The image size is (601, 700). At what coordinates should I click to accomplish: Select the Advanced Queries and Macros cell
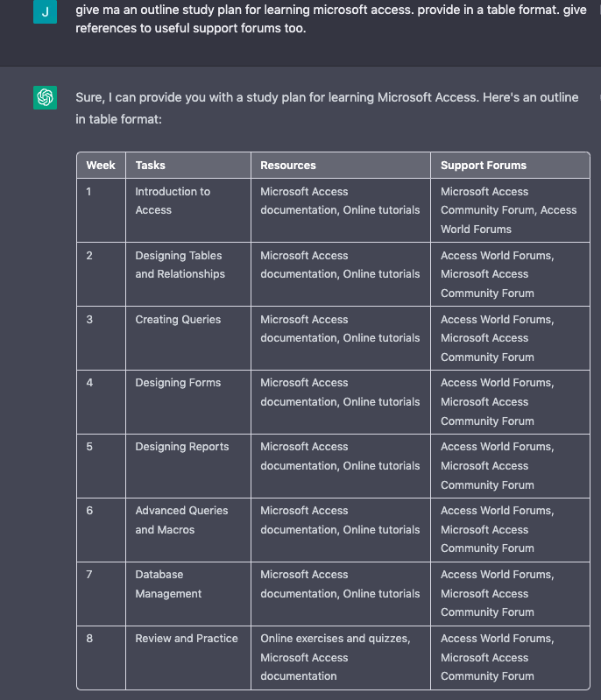(181, 520)
